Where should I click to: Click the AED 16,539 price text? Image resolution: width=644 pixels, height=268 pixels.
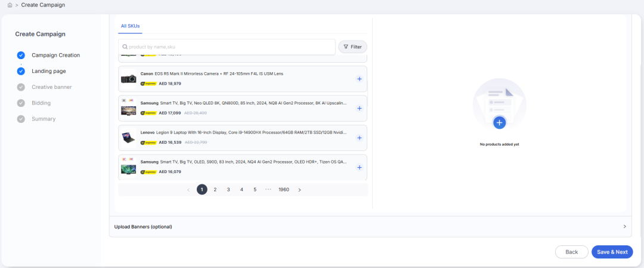170,143
